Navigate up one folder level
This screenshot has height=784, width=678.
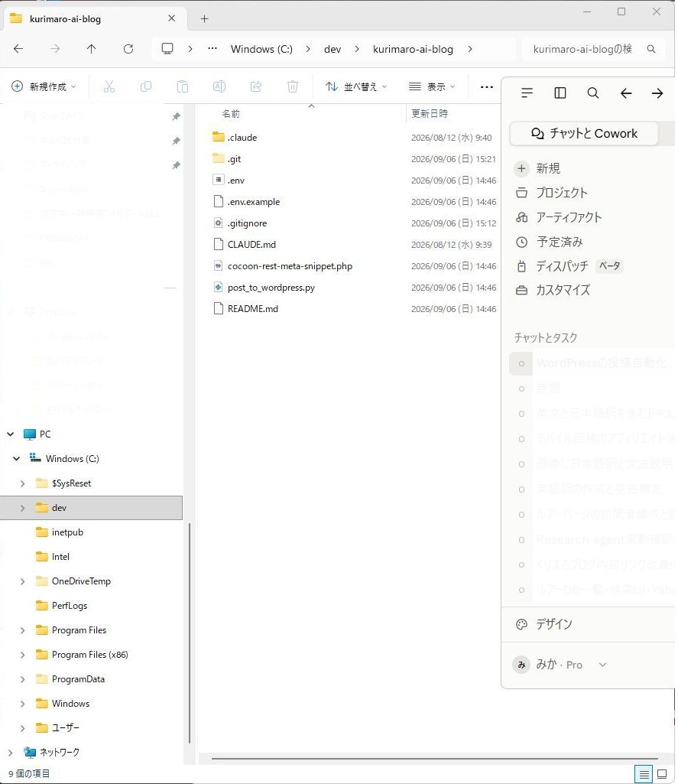coord(92,48)
